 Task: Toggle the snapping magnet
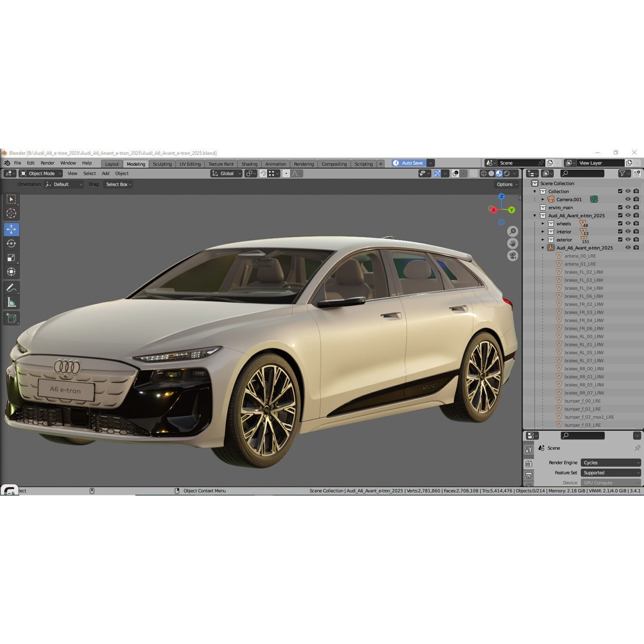(x=264, y=174)
